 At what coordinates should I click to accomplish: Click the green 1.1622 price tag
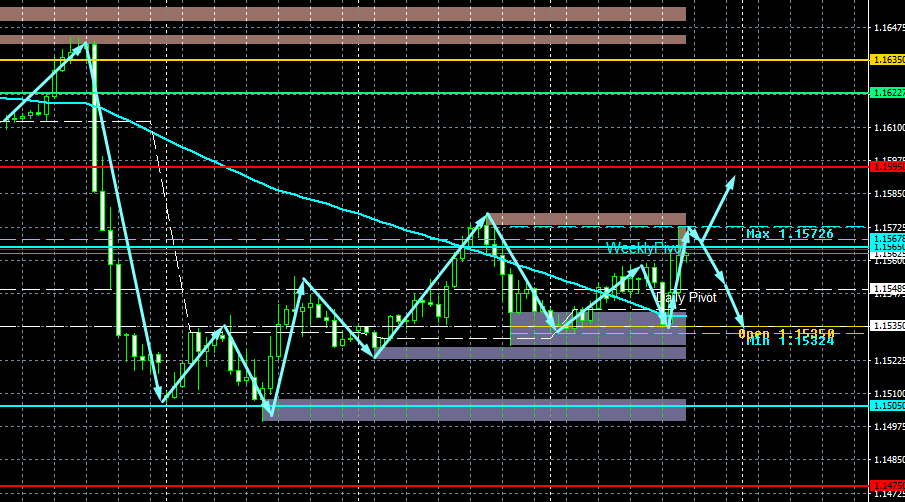tap(887, 93)
